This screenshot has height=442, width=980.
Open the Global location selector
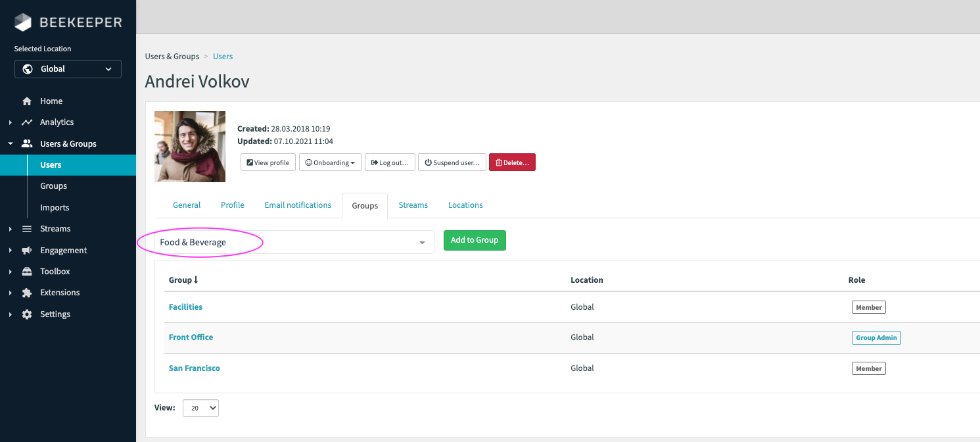click(x=68, y=68)
